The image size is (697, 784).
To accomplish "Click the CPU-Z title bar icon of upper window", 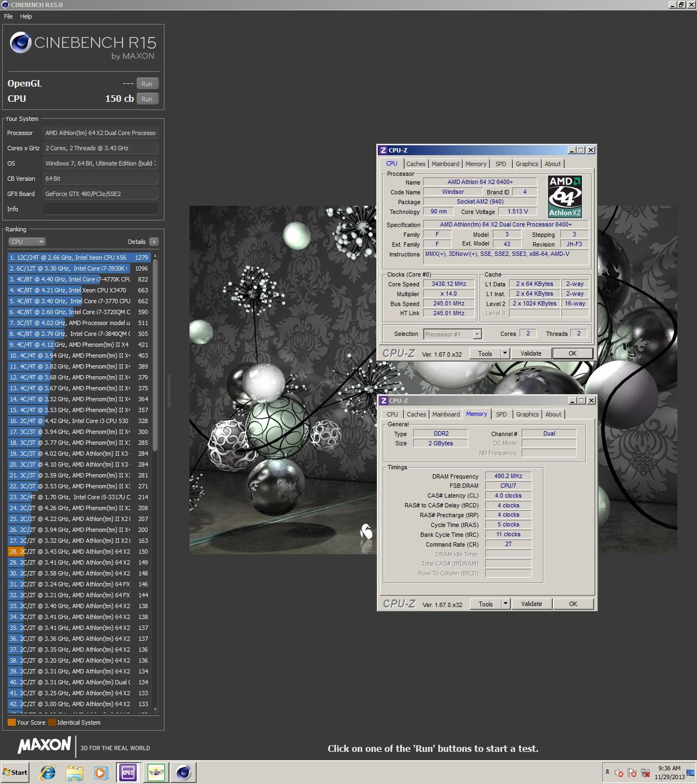I will [383, 150].
